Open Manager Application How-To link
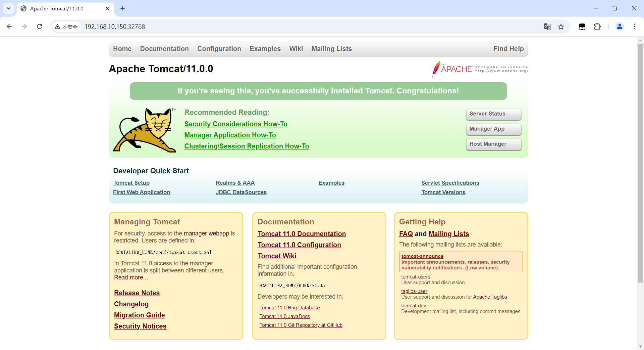The image size is (644, 350). [x=230, y=135]
